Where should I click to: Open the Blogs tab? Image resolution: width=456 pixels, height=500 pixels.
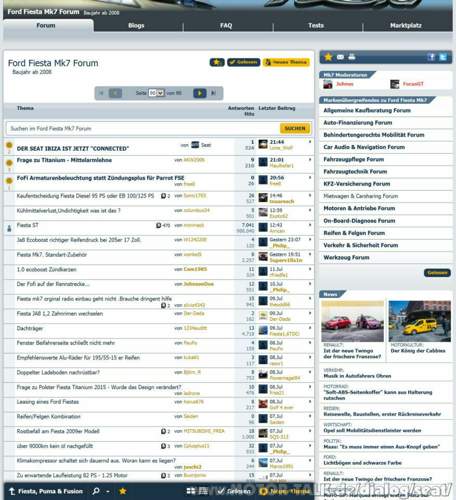point(136,25)
